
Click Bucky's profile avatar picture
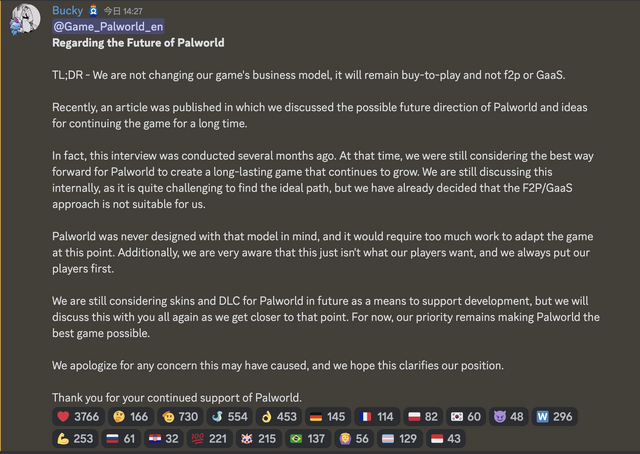[x=24, y=19]
